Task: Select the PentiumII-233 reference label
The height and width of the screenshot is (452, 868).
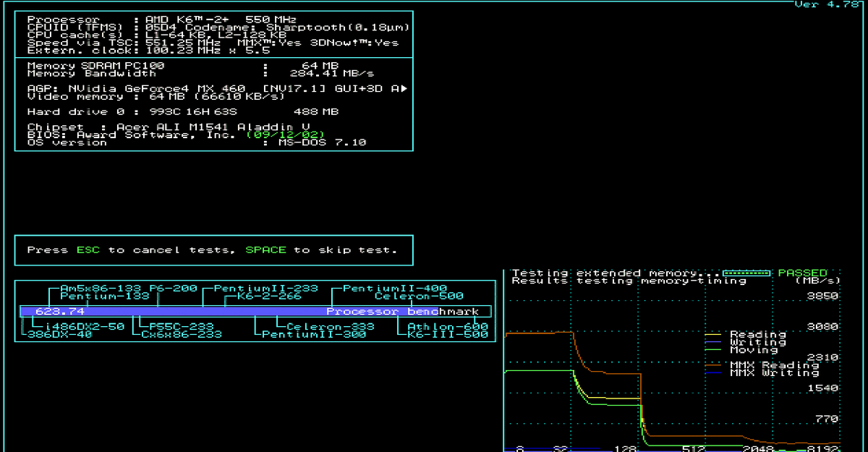Action: (265, 288)
